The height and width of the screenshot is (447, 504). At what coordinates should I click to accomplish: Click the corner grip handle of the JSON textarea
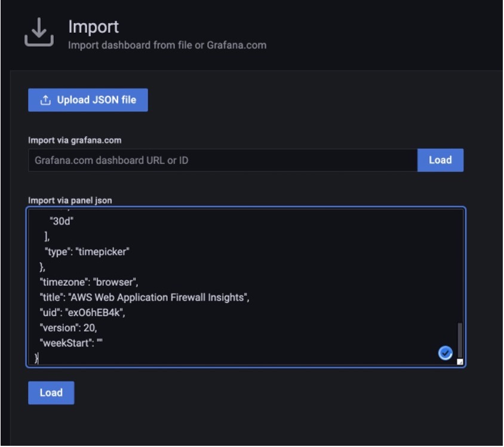click(x=460, y=362)
